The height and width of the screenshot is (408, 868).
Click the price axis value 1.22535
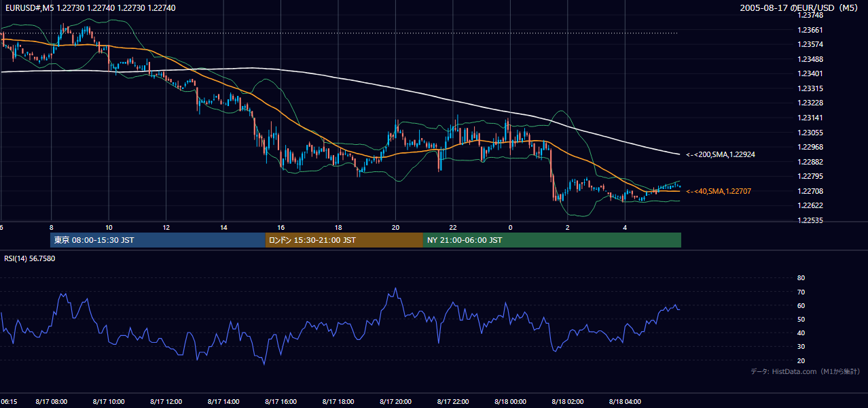(810, 220)
